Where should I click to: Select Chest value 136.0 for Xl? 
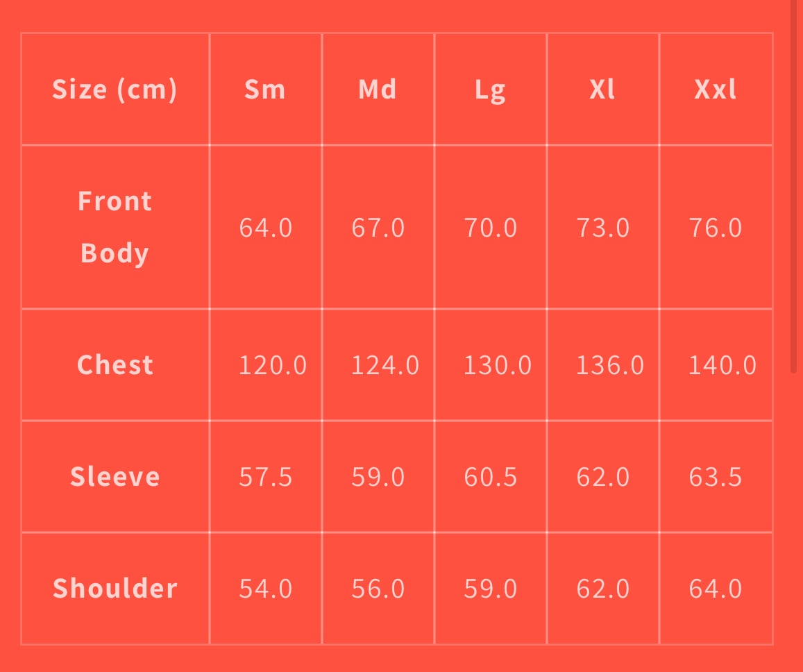click(610, 365)
